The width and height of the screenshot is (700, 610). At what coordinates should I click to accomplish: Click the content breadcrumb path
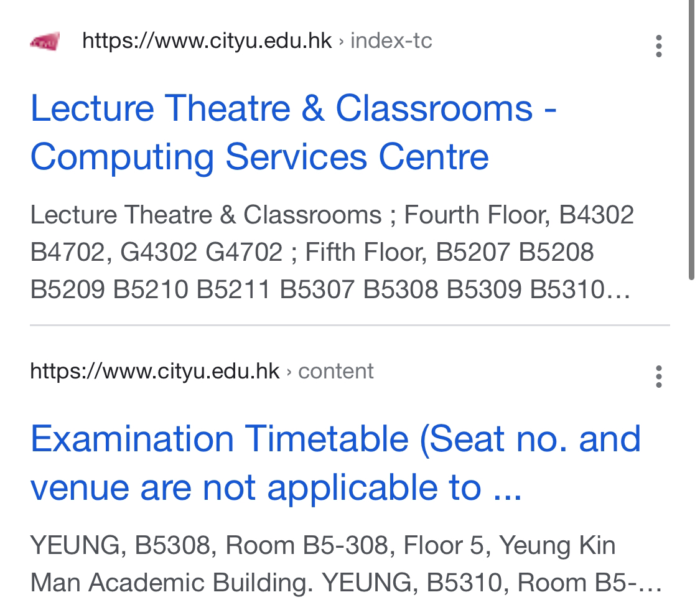click(336, 371)
